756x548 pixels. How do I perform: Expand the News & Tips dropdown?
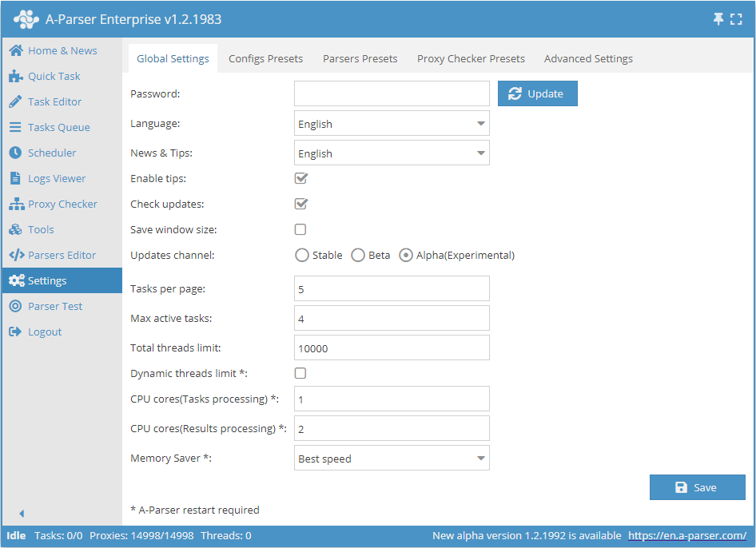pos(391,153)
